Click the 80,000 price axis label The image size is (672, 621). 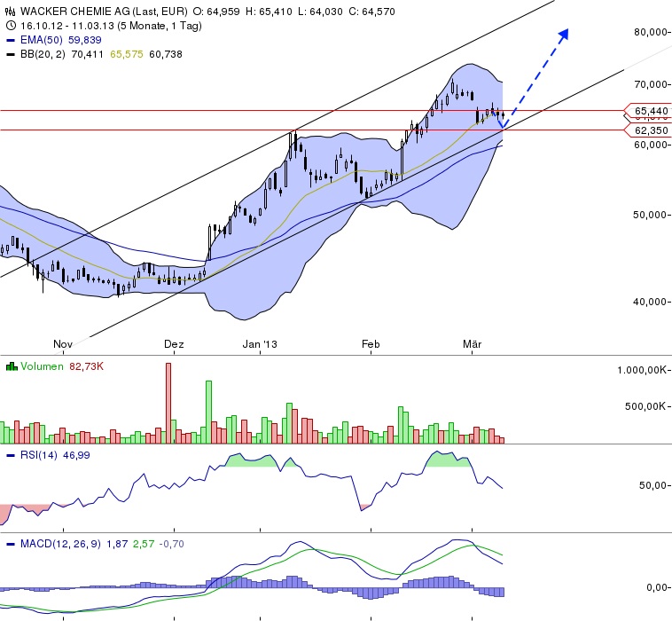[651, 32]
